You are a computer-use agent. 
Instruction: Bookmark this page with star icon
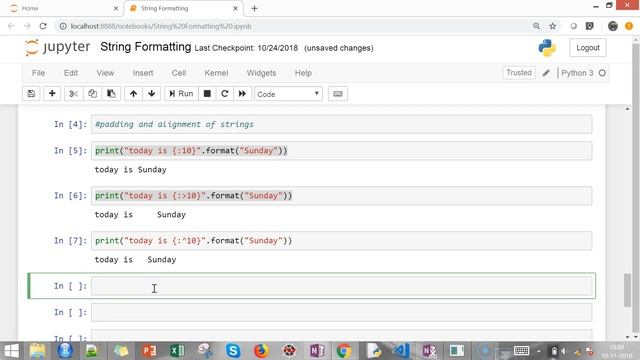tap(553, 26)
